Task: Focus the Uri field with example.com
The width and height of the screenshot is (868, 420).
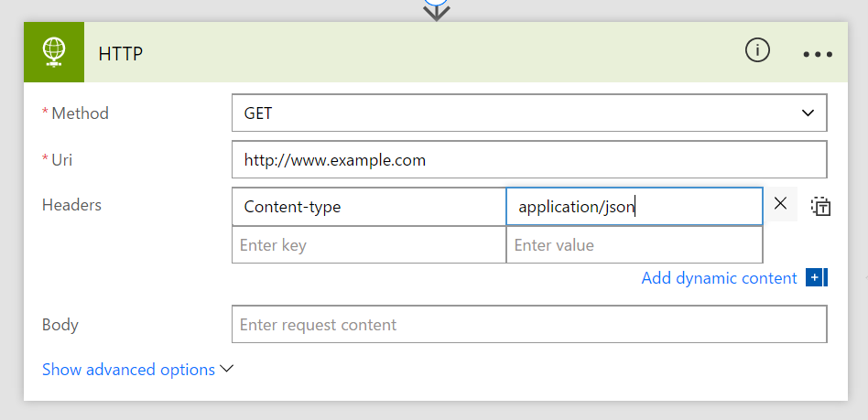Action: pyautogui.click(x=529, y=160)
